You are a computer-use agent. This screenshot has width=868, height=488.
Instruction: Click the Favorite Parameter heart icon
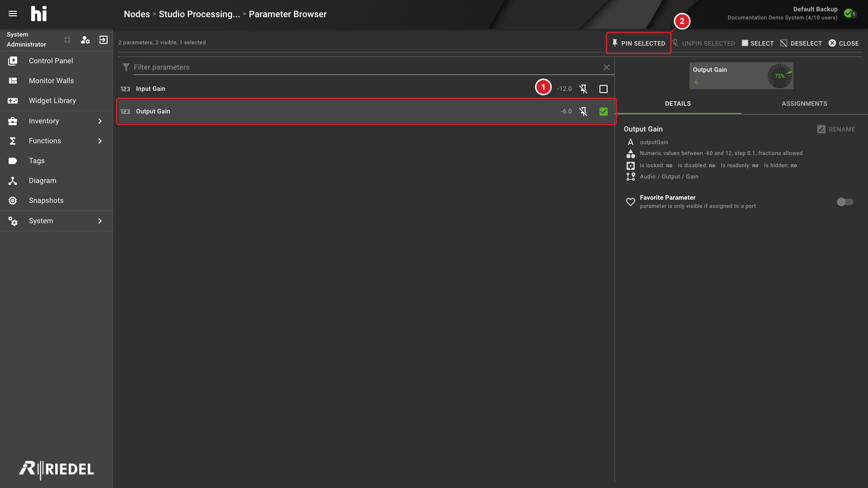point(630,202)
